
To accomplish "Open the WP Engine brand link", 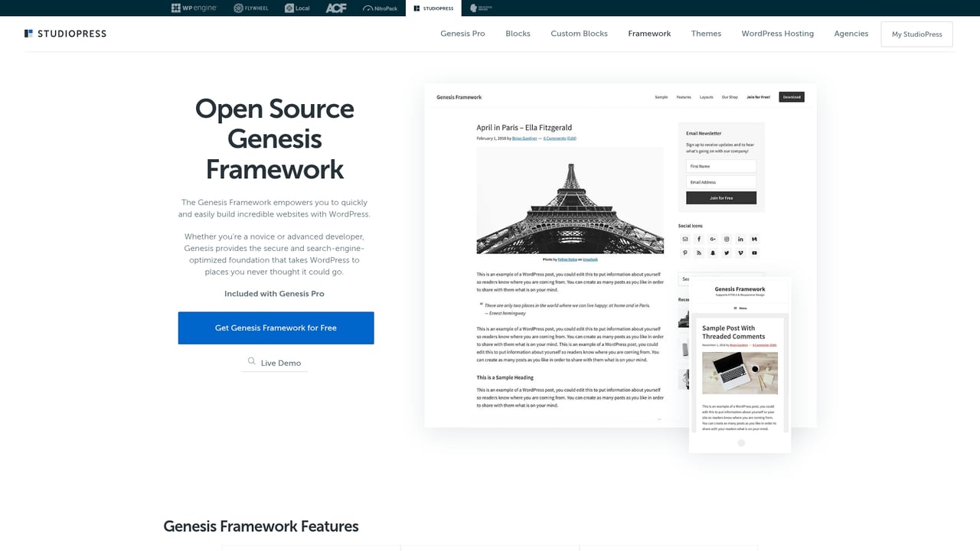I will click(x=193, y=8).
